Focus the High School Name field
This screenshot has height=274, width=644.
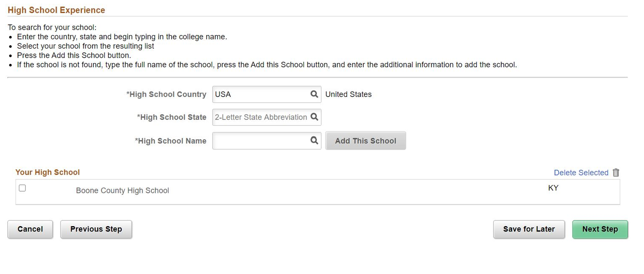267,141
